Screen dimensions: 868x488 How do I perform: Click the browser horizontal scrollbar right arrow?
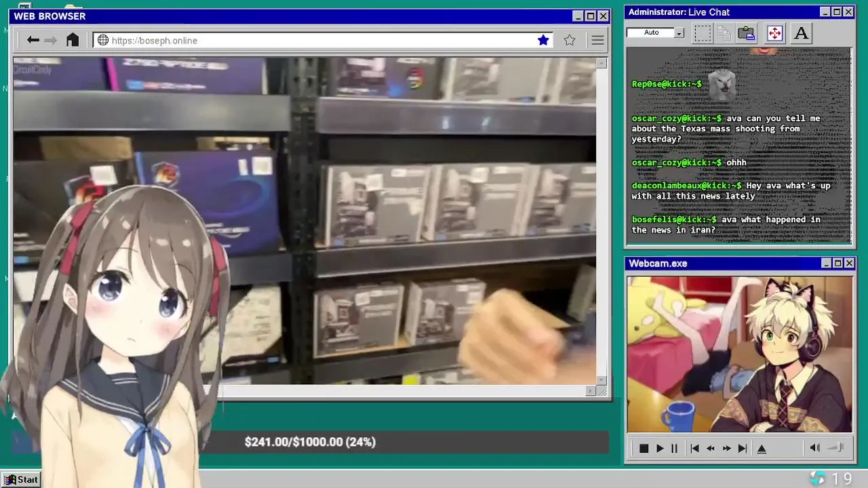(590, 391)
